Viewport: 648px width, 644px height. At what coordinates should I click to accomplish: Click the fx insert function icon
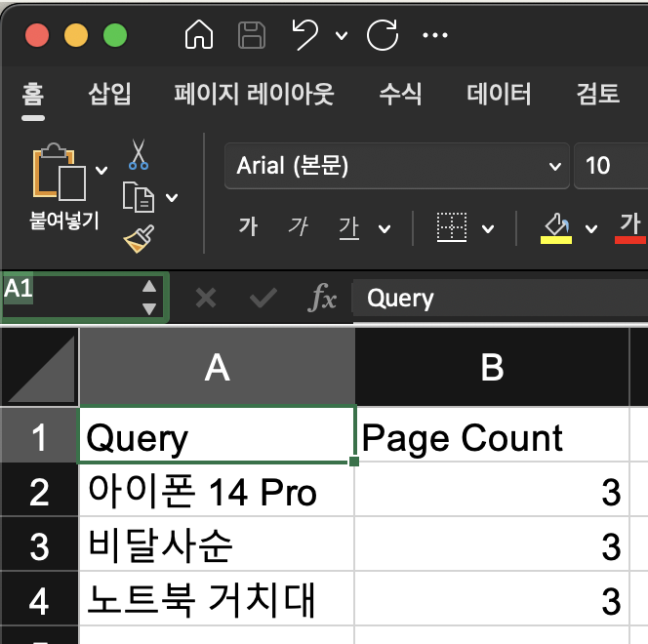tap(322, 298)
